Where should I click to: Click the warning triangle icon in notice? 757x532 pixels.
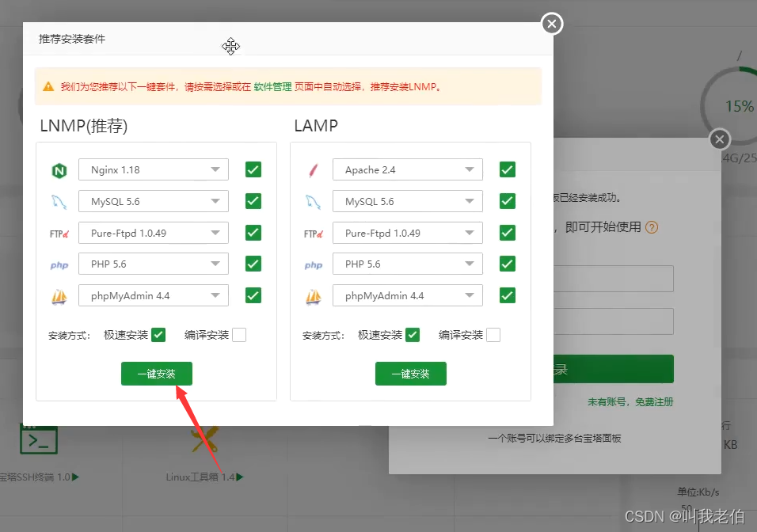(x=48, y=87)
